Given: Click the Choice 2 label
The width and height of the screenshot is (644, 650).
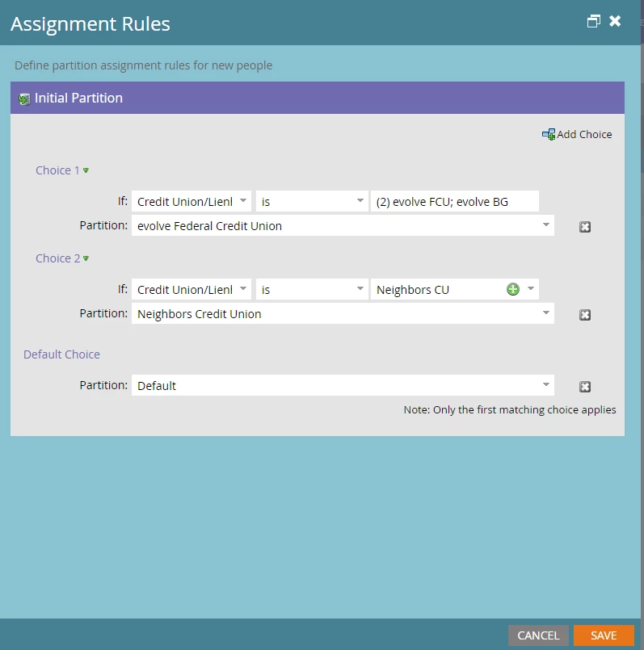Looking at the screenshot, I should (57, 258).
